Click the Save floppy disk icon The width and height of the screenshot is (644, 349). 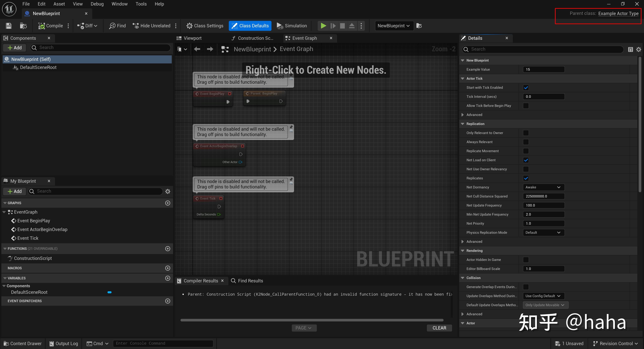coord(9,26)
